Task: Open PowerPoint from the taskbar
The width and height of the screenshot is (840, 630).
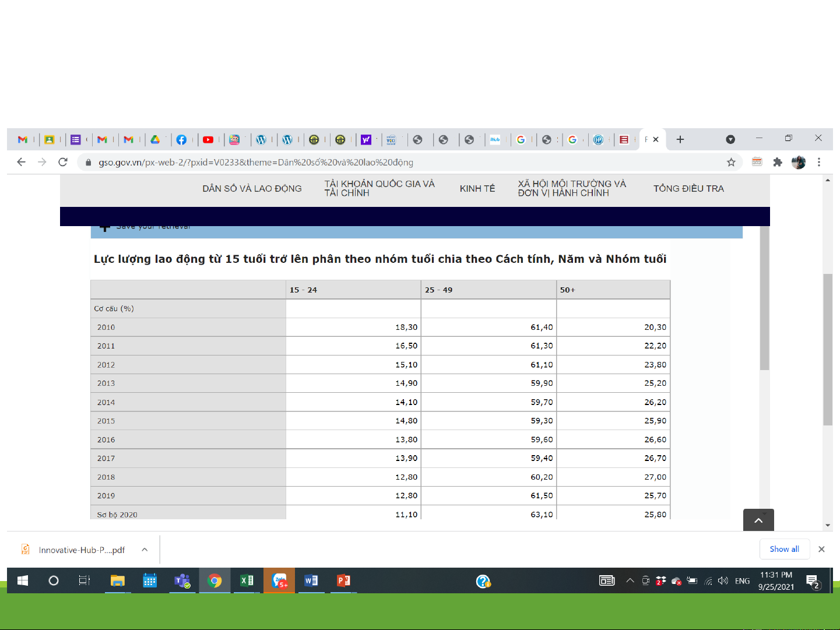Action: [x=343, y=580]
